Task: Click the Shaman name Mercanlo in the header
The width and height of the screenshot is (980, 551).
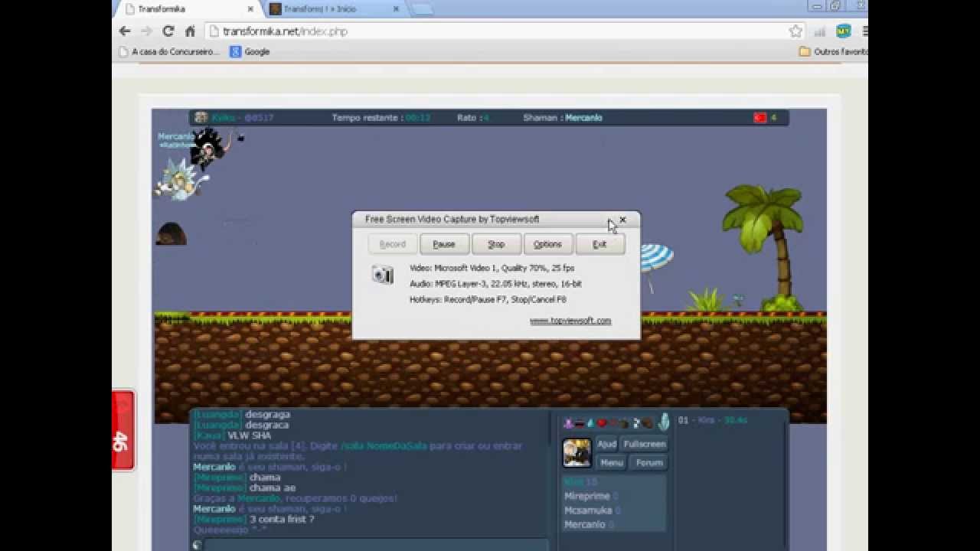Action: tap(583, 118)
